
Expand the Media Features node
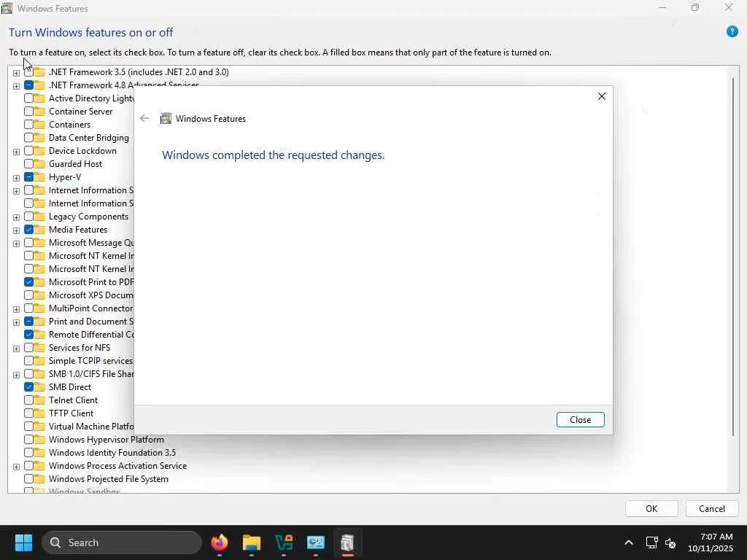pyautogui.click(x=16, y=230)
